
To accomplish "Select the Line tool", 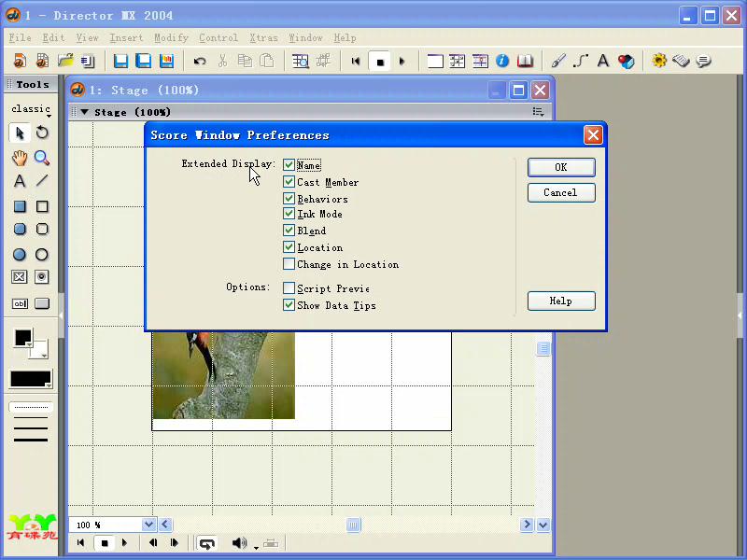I will coord(42,180).
